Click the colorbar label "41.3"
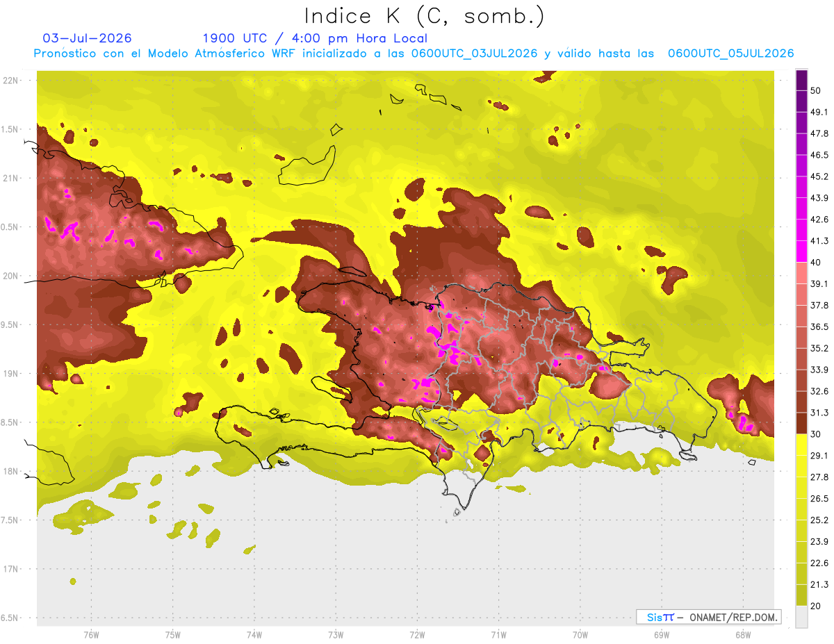Viewport: 834px width, 644px height. (x=819, y=241)
